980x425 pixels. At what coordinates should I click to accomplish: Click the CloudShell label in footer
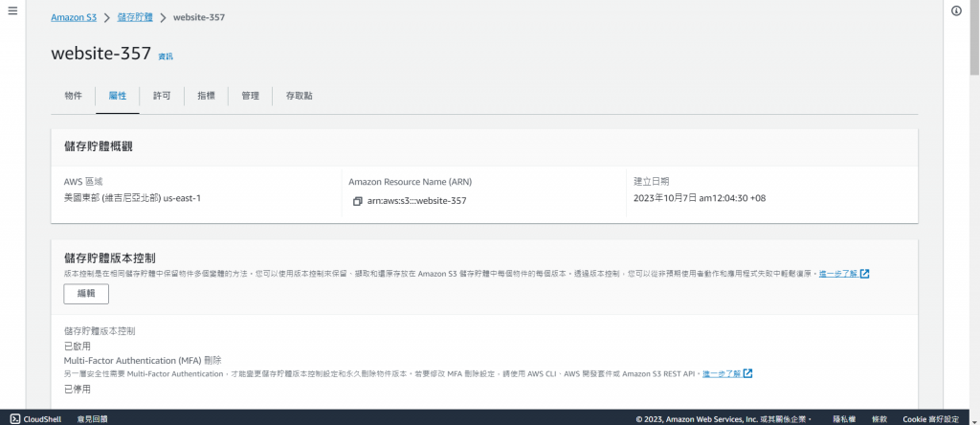[42, 418]
